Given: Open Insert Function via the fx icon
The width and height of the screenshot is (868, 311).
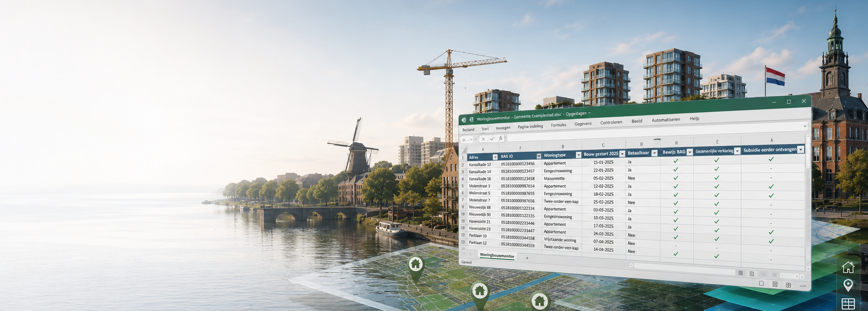Looking at the screenshot, I should click(x=500, y=138).
